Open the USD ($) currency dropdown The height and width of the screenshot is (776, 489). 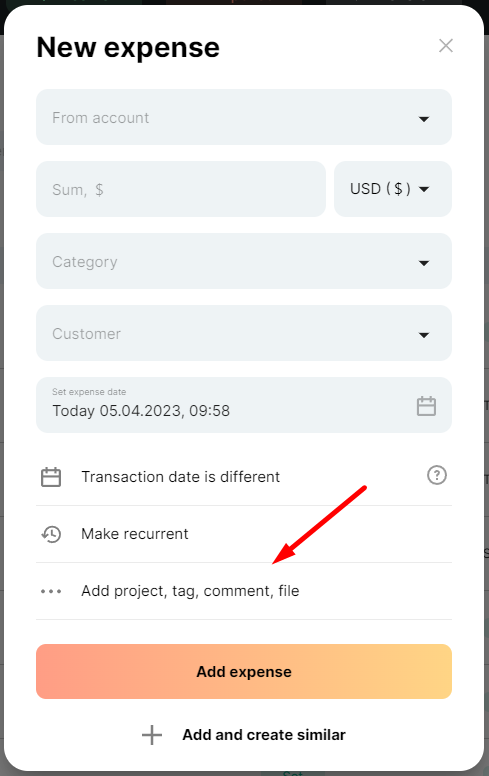click(392, 189)
